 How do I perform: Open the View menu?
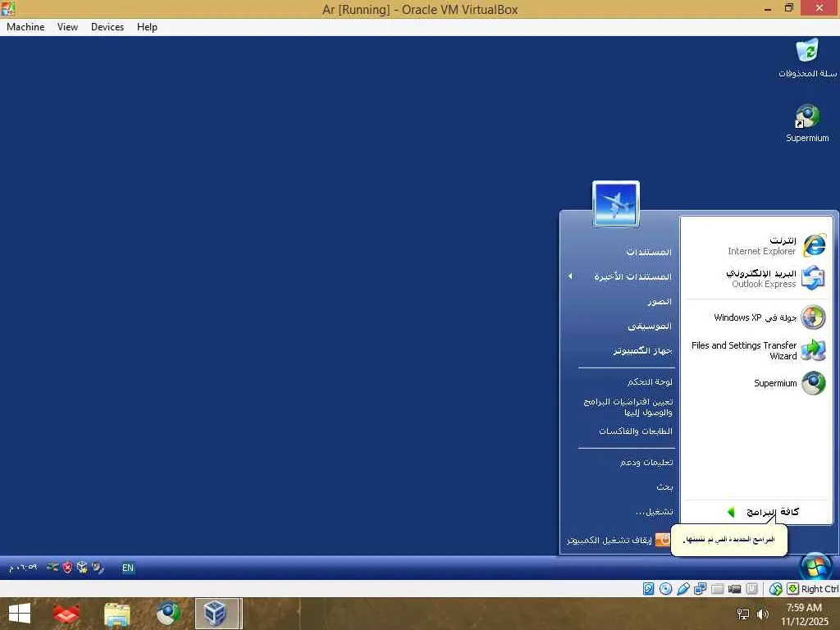67,27
